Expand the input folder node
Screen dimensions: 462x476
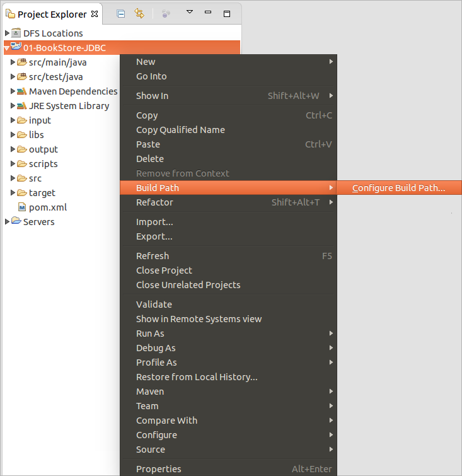point(13,120)
